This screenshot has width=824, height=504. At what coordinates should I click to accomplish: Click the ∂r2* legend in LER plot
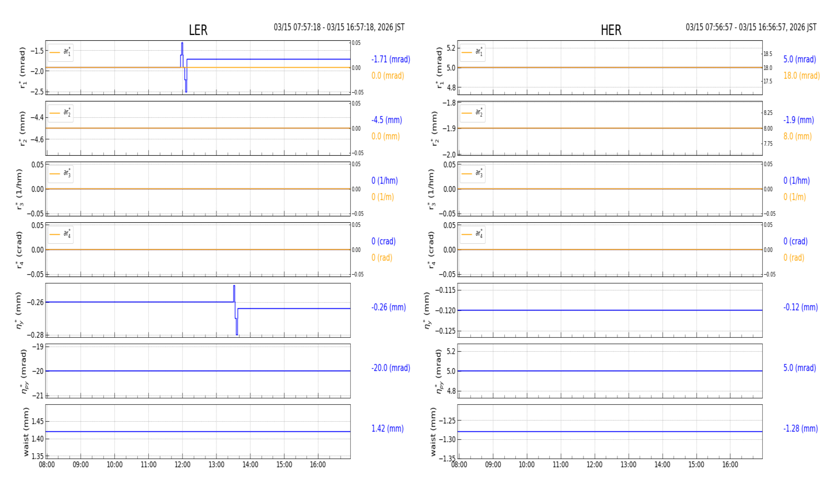point(61,113)
